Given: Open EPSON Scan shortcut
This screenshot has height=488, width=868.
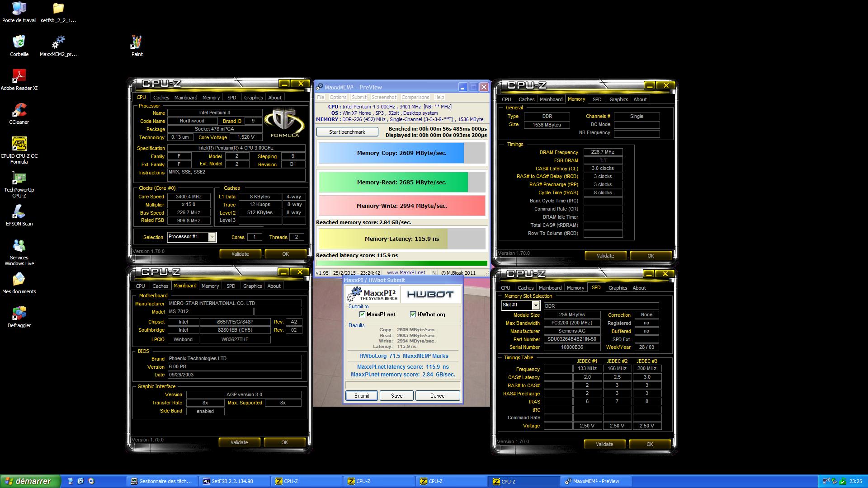Looking at the screenshot, I should pos(19,215).
